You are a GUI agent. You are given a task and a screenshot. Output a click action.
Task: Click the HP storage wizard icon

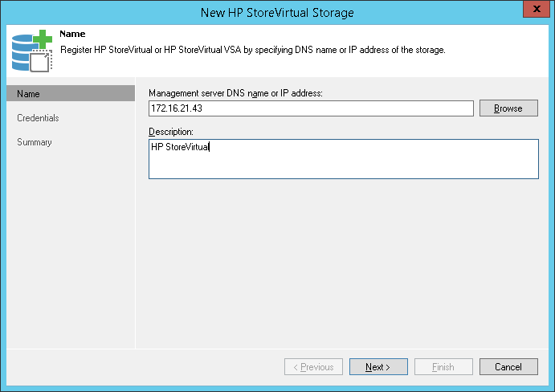tap(31, 51)
